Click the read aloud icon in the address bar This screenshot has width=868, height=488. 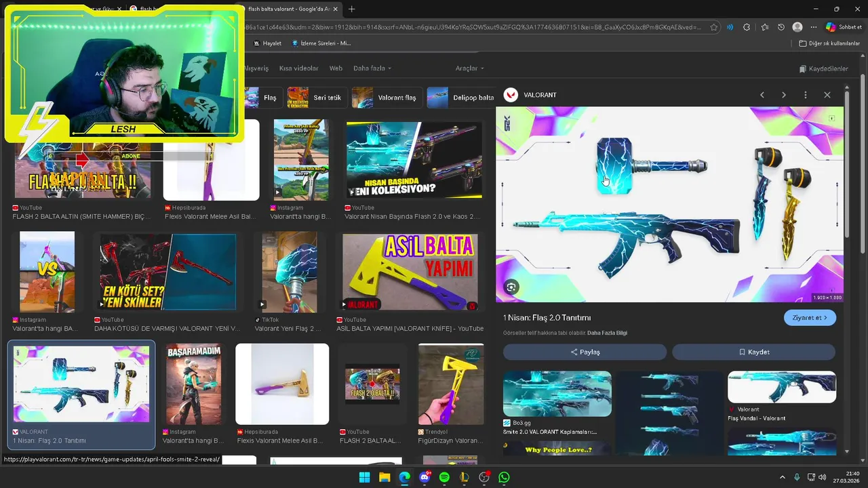730,27
